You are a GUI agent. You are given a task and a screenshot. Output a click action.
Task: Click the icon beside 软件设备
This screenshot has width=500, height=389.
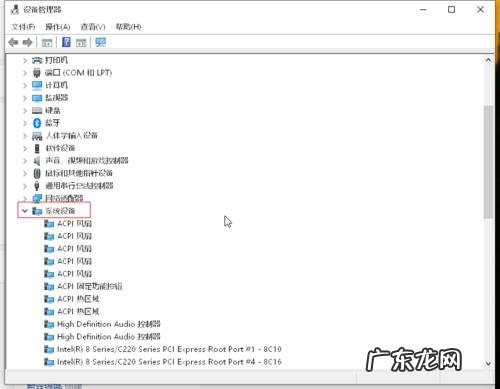tap(37, 148)
